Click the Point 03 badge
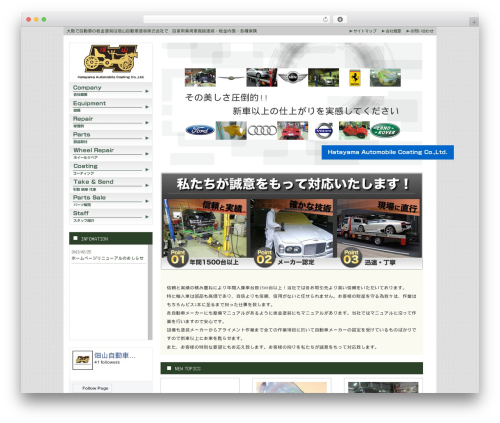 click(x=351, y=258)
